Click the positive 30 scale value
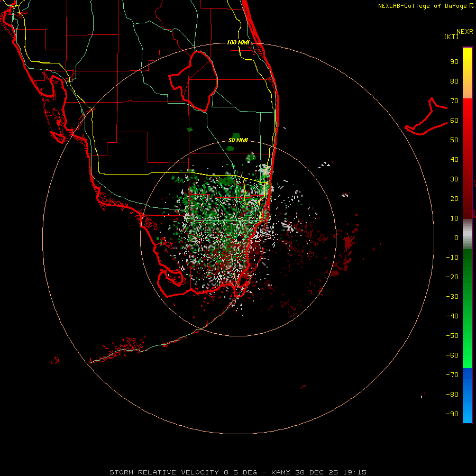 click(454, 179)
